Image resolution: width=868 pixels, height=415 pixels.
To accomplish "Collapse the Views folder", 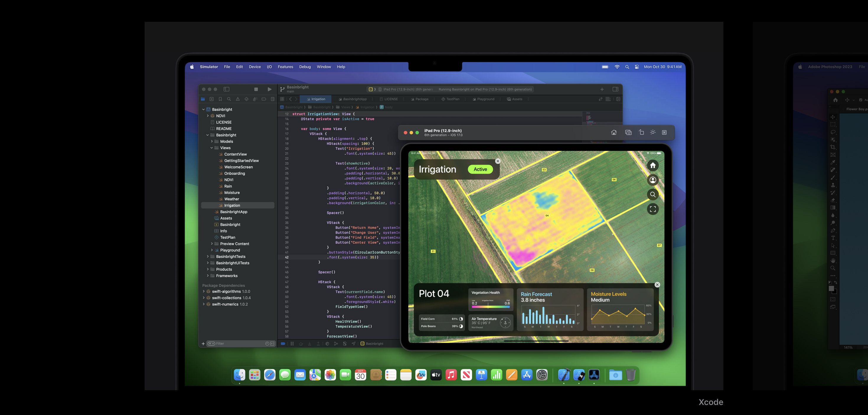I will click(x=212, y=148).
